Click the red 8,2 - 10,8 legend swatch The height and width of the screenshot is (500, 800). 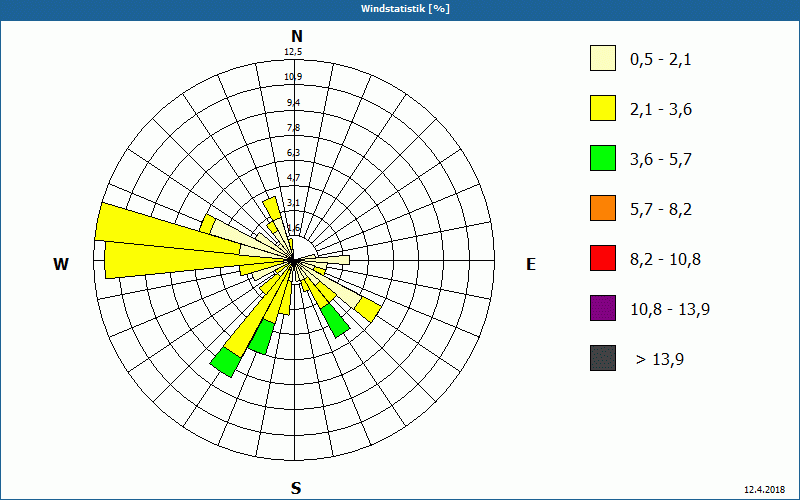point(603,258)
